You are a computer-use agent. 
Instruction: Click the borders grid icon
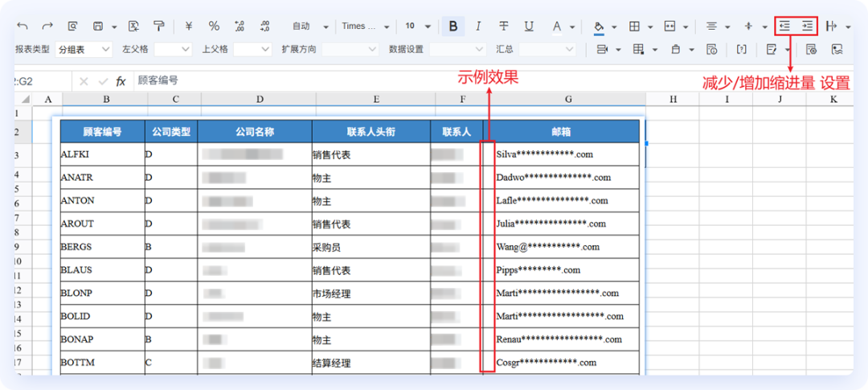[635, 26]
